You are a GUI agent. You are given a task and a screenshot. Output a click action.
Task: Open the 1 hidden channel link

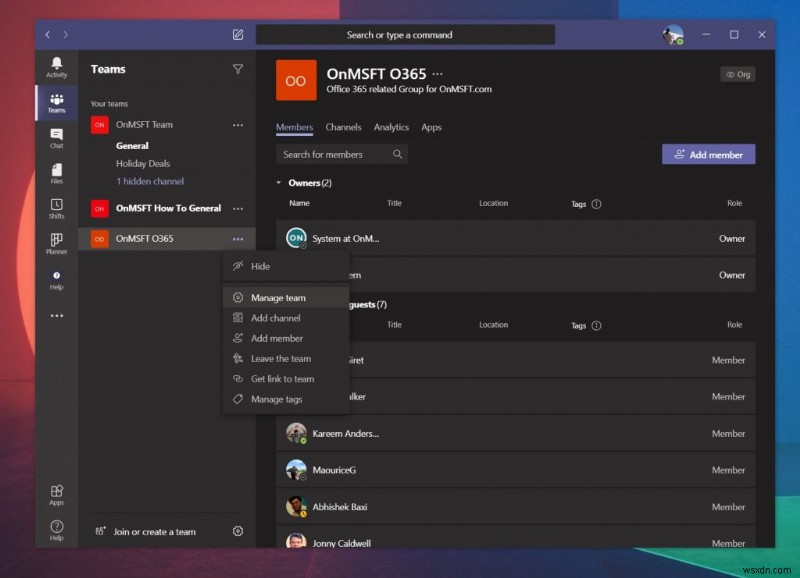(x=150, y=181)
